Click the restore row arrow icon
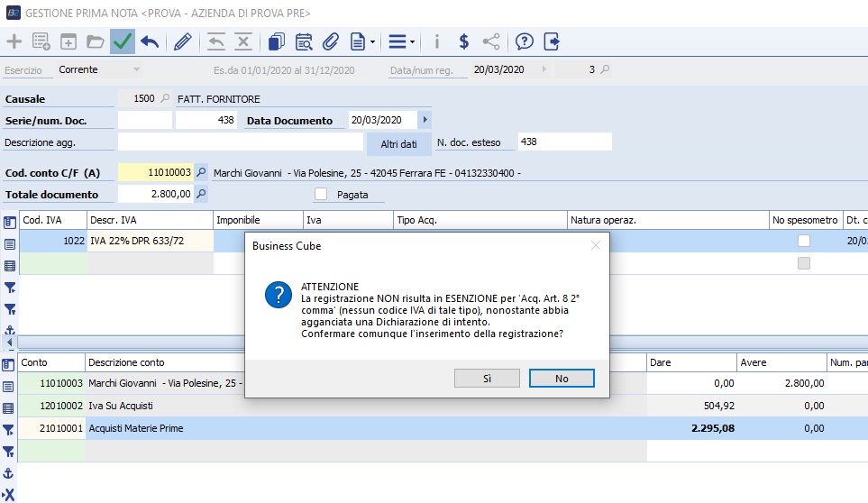This screenshot has width=868, height=503. [x=216, y=41]
